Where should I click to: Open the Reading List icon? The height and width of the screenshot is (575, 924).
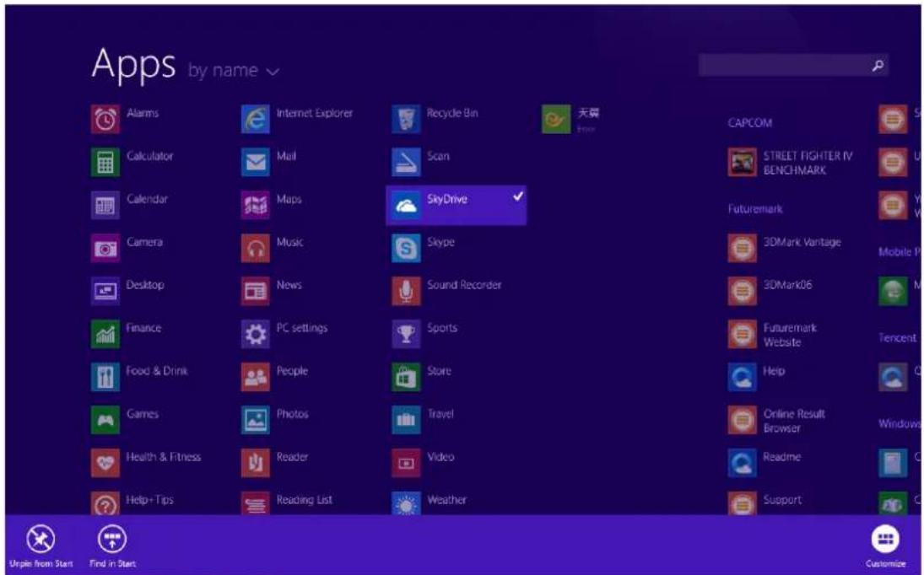(x=255, y=504)
